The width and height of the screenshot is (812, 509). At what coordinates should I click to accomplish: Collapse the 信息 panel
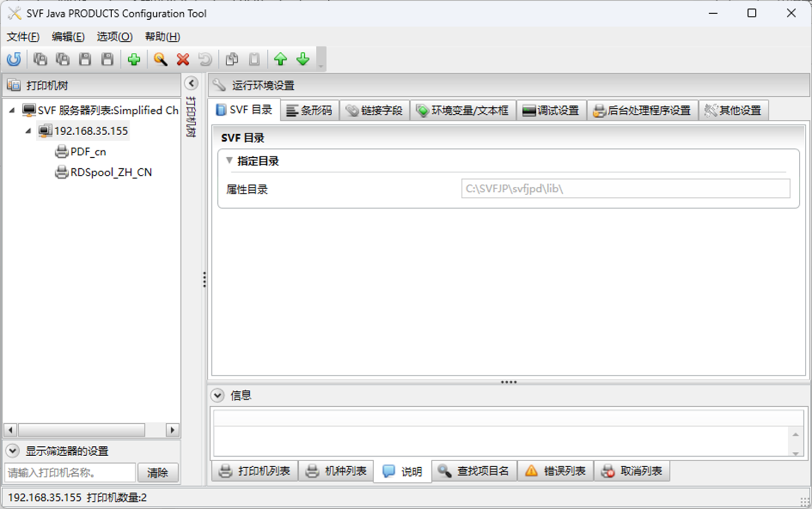coord(218,396)
